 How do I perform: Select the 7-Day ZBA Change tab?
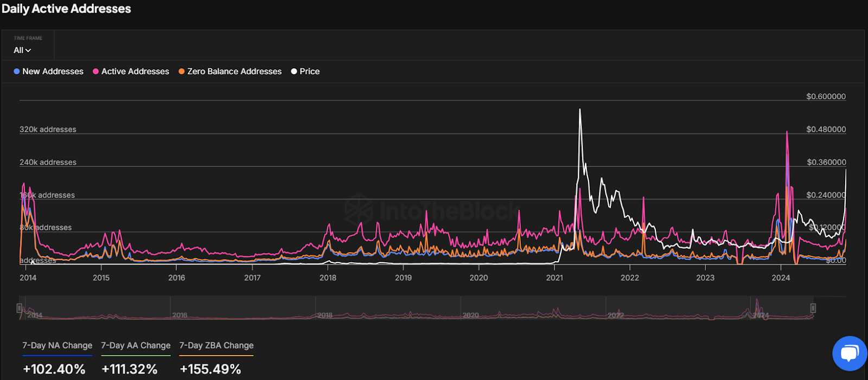point(216,346)
